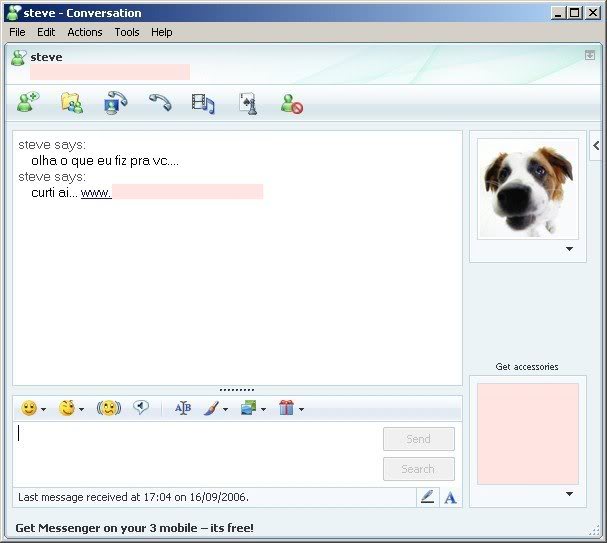Show or hide toolbars icon at top right
Image resolution: width=607 pixels, height=543 pixels.
(590, 55)
